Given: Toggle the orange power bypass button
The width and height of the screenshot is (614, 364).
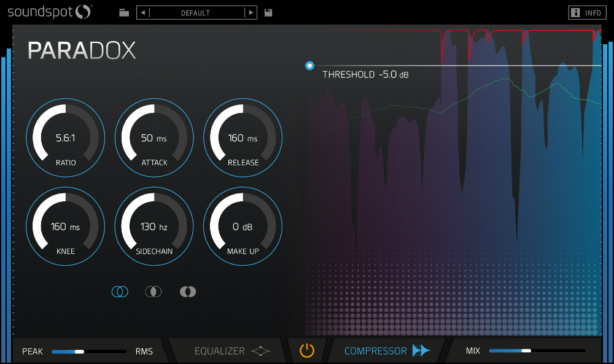Looking at the screenshot, I should [307, 350].
